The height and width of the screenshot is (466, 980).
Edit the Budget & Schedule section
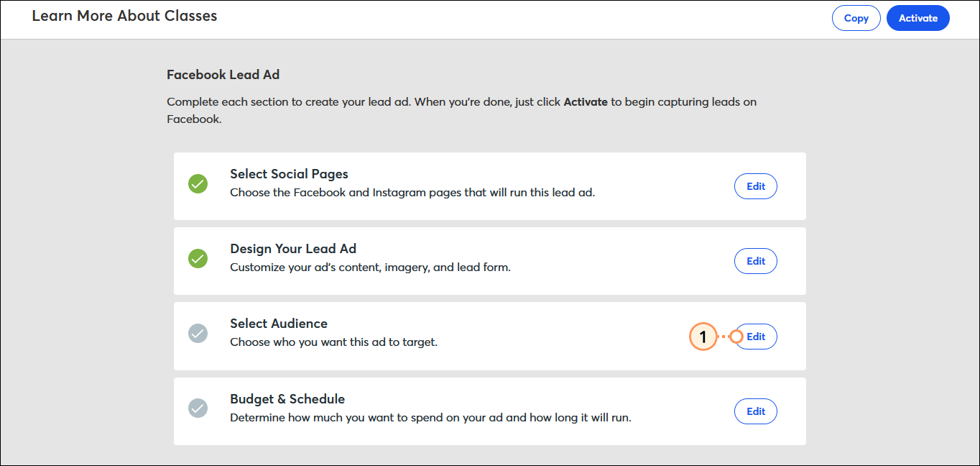(x=755, y=411)
